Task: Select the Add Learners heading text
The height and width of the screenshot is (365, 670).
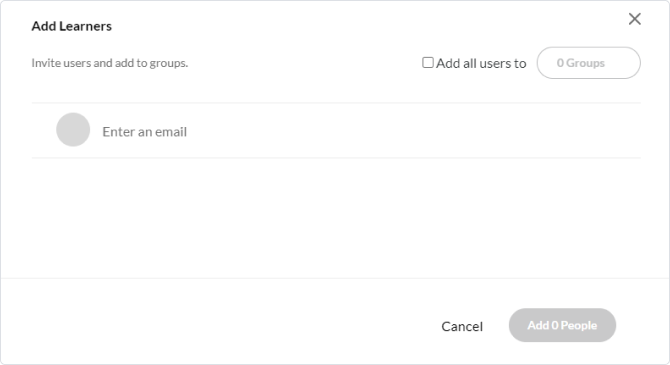Action: tap(71, 26)
